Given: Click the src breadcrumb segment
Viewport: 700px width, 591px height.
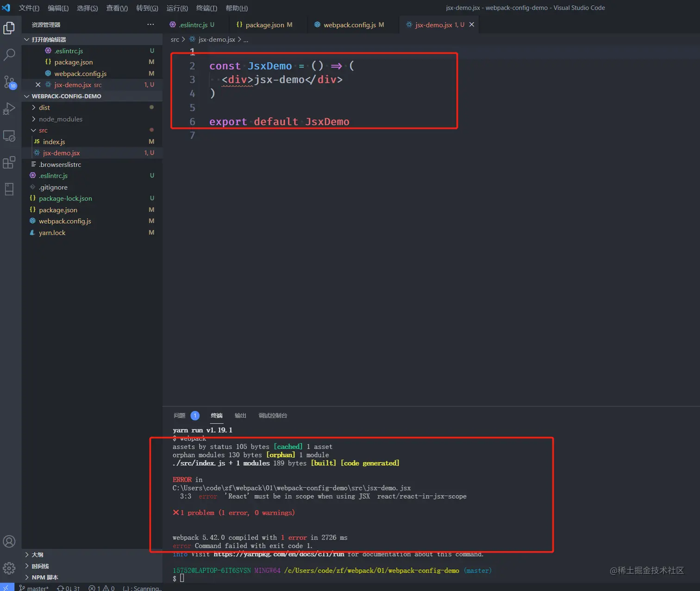Looking at the screenshot, I should tap(175, 39).
